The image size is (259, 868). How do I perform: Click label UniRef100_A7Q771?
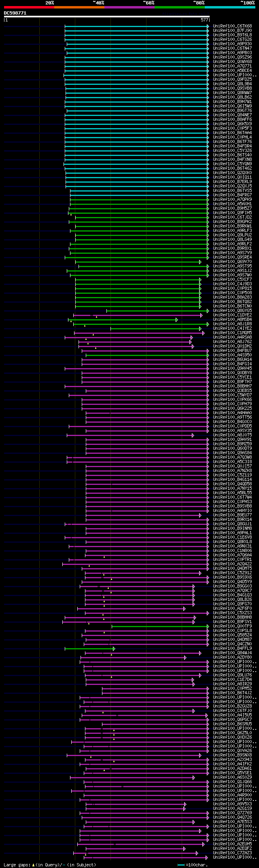(232, 66)
